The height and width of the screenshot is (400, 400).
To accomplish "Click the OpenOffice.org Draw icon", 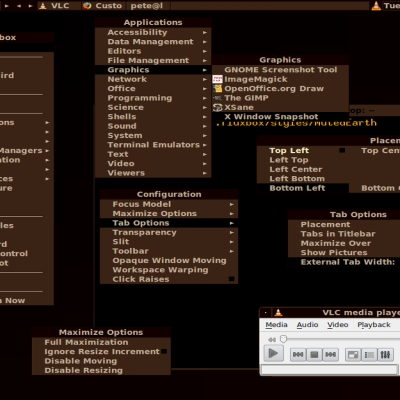I will click(217, 88).
